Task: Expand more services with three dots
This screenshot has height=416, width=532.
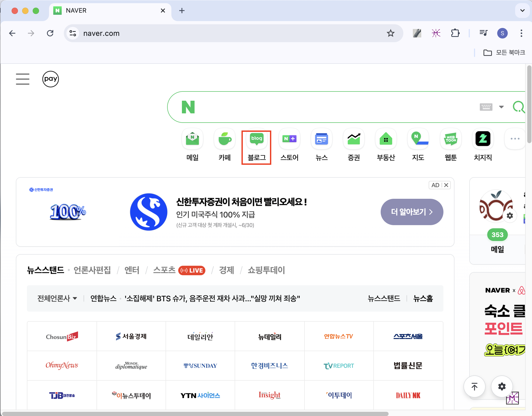Action: (x=515, y=139)
